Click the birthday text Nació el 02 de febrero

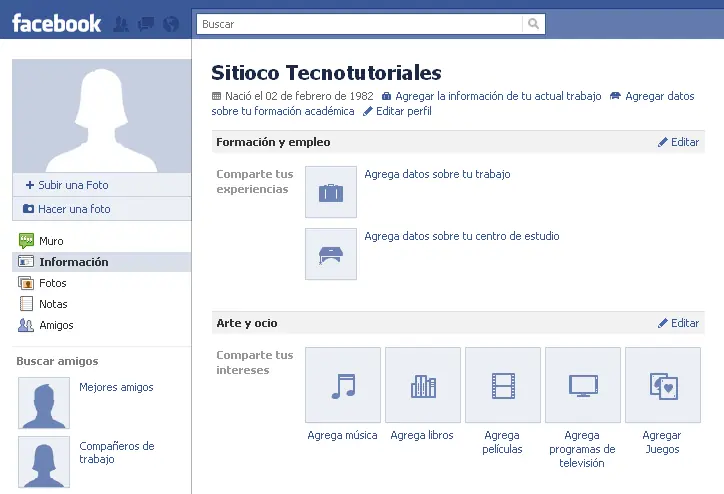tap(299, 96)
